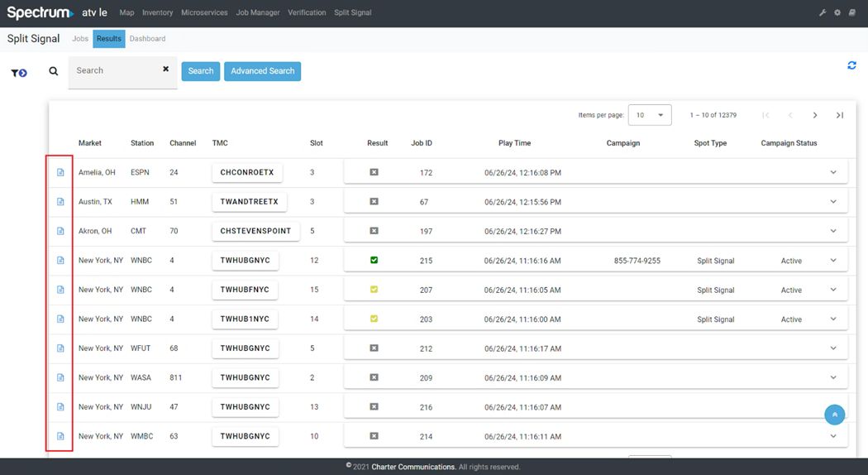The width and height of the screenshot is (868, 475).
Task: Open document icon for WASA row
Action: 60,378
